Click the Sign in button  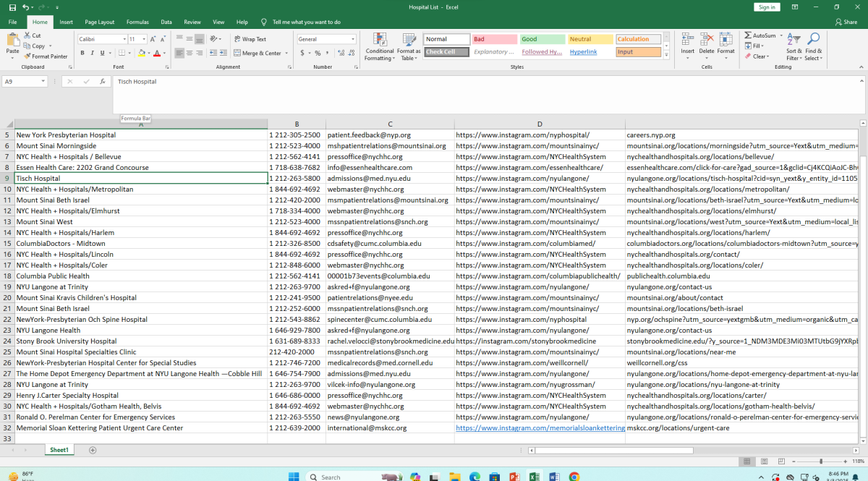(x=767, y=7)
